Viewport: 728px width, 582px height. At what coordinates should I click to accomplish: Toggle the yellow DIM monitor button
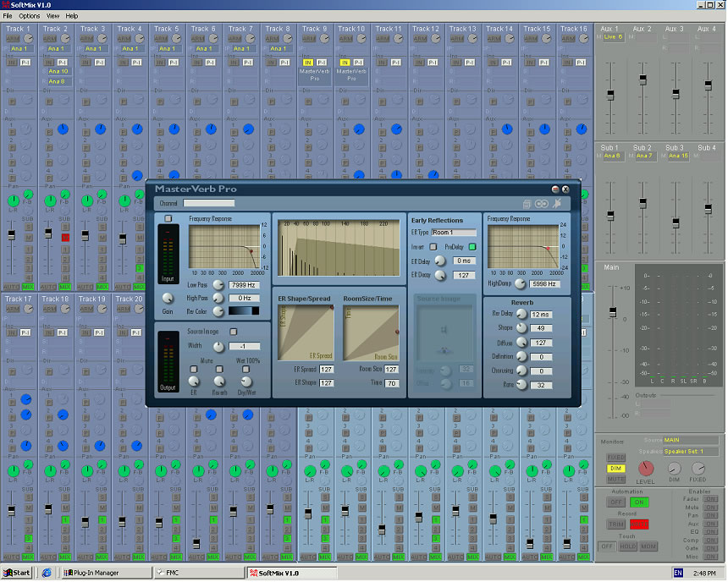pyautogui.click(x=615, y=469)
